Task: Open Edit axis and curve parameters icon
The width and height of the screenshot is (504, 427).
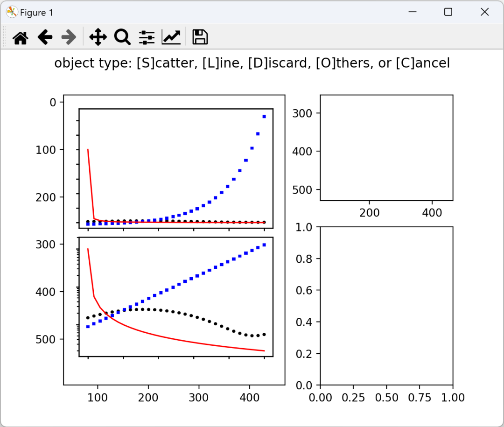Action: (171, 37)
